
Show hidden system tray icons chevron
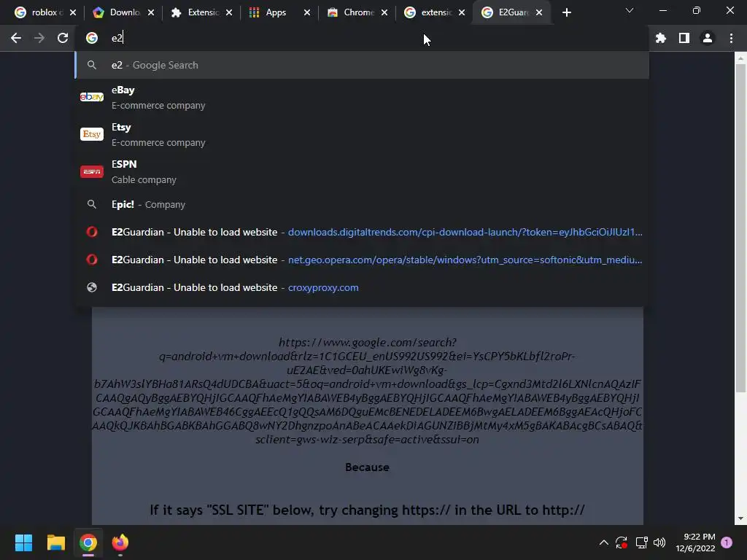click(x=603, y=542)
